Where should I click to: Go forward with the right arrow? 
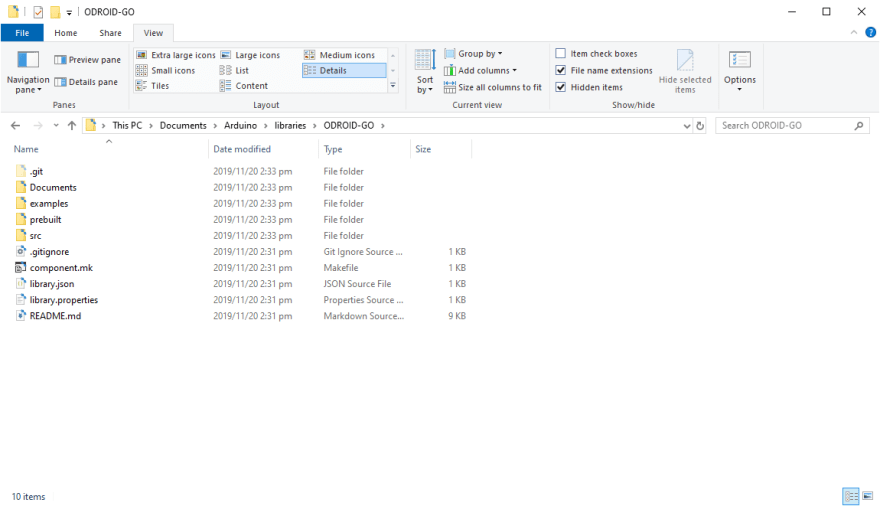(38, 126)
